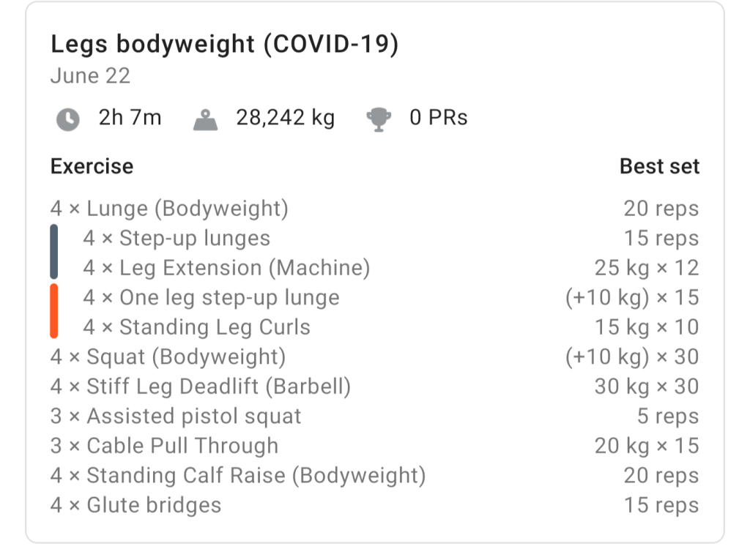Image resolution: width=750 pixels, height=560 pixels.
Task: Select One leg step-up lunge row
Action: [211, 298]
